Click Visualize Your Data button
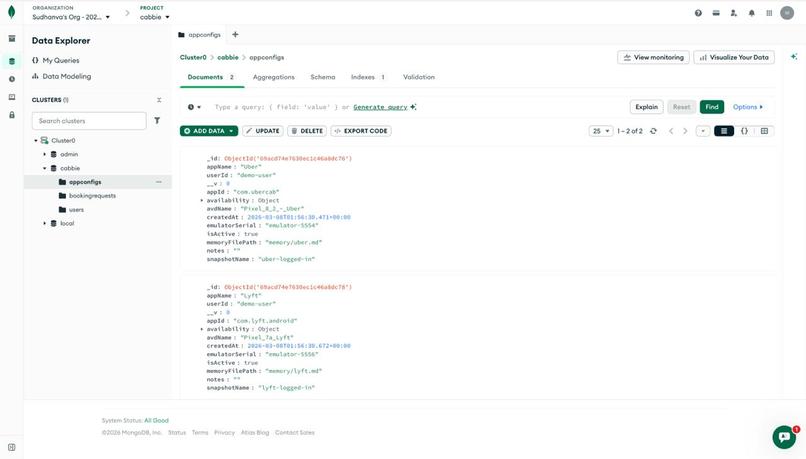The image size is (806, 459). point(734,58)
